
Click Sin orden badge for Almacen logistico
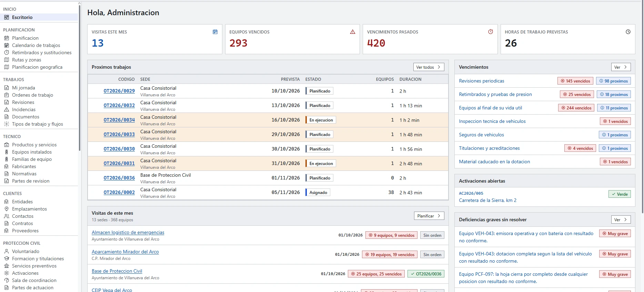click(432, 235)
